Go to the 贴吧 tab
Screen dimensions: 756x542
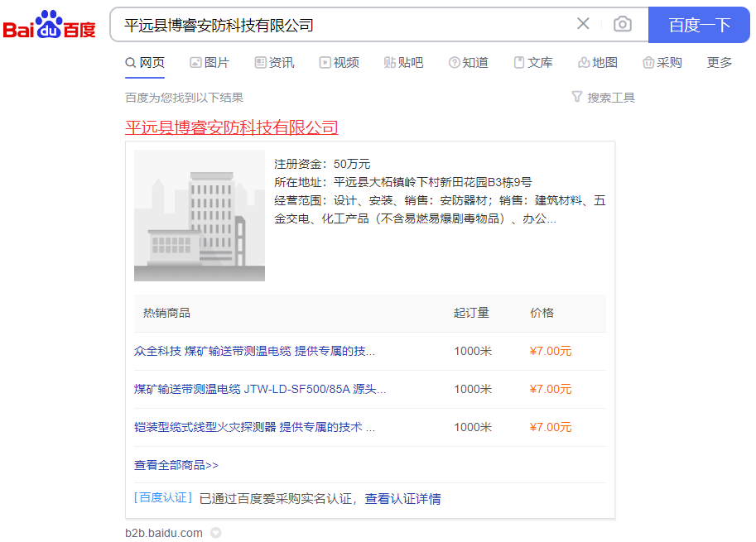click(x=403, y=63)
